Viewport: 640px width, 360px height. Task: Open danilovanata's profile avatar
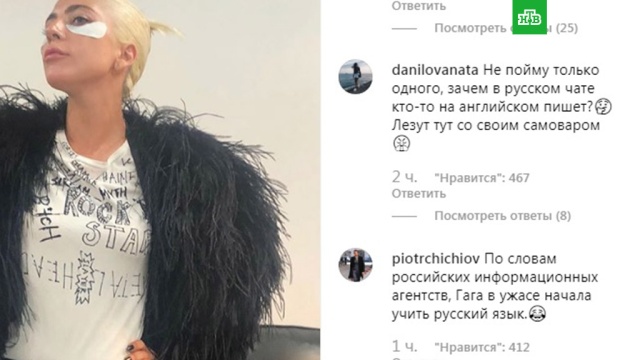pos(356,77)
